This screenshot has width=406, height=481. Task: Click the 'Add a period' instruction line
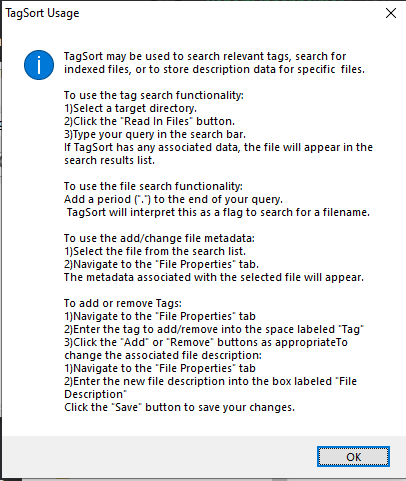tap(173, 199)
